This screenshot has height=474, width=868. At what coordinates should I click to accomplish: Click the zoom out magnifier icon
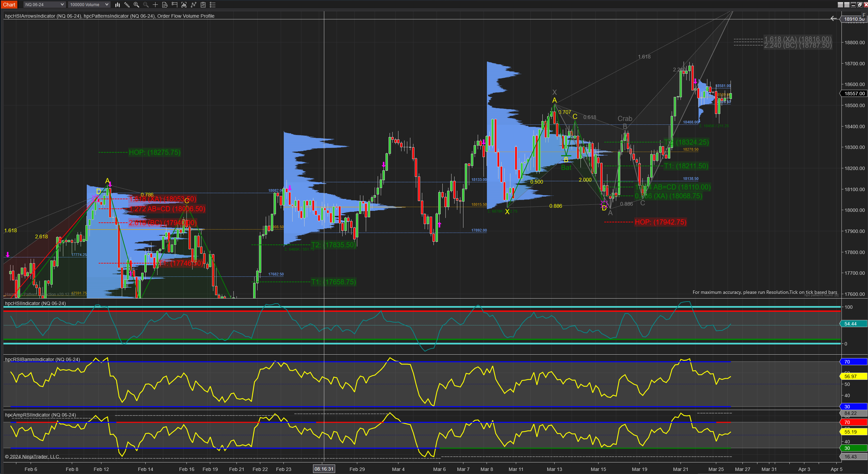click(146, 4)
